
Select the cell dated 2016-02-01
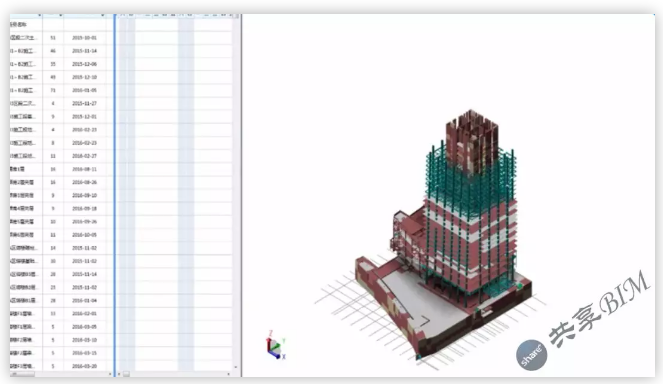point(85,313)
